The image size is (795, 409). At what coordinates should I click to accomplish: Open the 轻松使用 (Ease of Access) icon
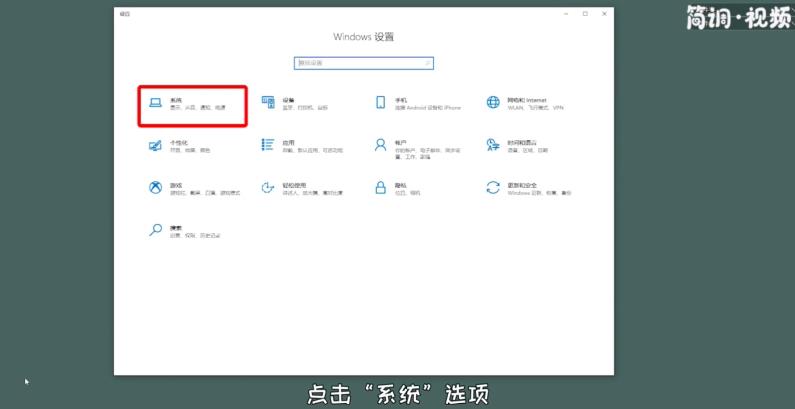tap(268, 188)
